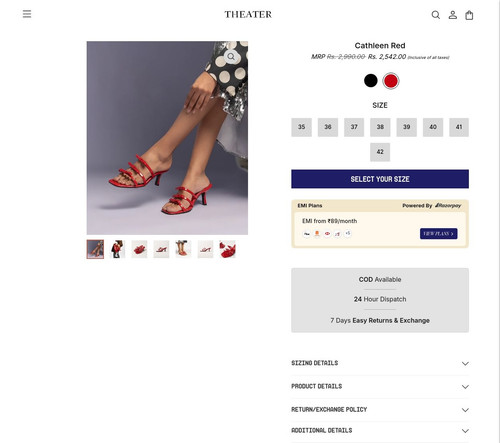Open the second product thumbnail image
Viewport: 500px width, 443px height.
point(117,249)
